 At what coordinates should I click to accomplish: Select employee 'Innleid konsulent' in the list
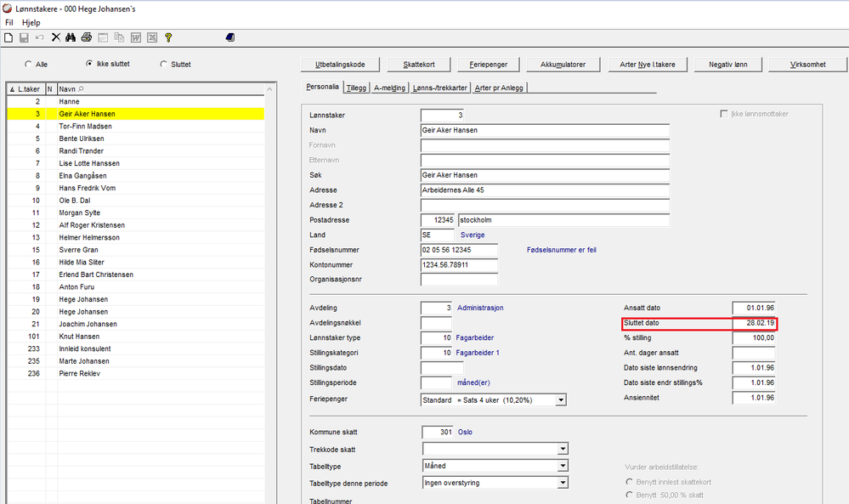(x=135, y=349)
